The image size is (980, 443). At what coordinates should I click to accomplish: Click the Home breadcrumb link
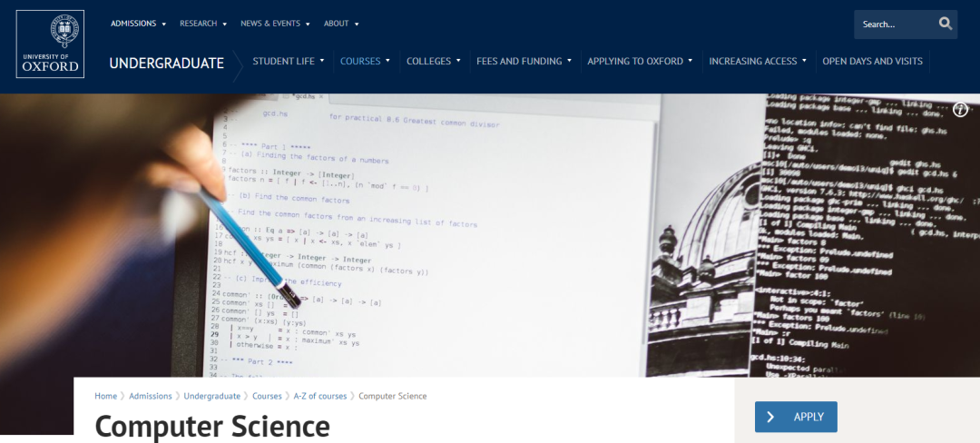pos(106,396)
